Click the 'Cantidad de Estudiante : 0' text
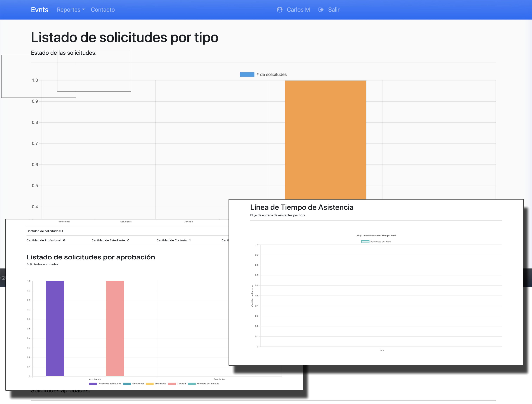 tap(110, 240)
